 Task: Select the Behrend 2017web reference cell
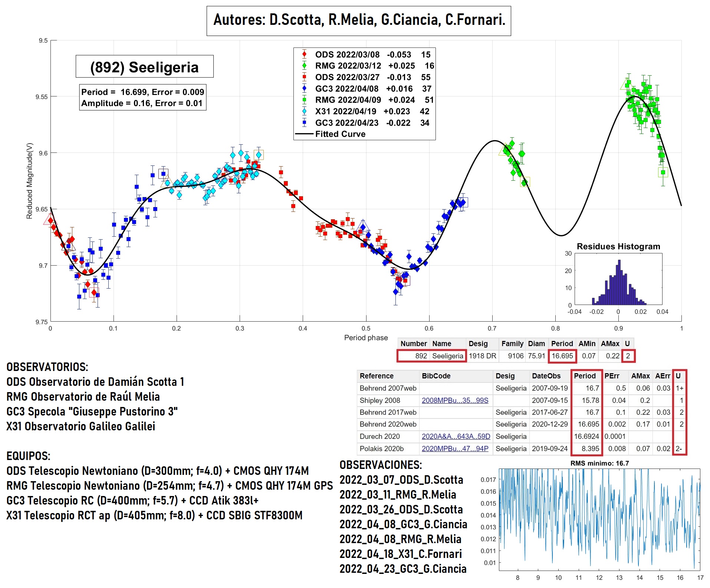388,412
